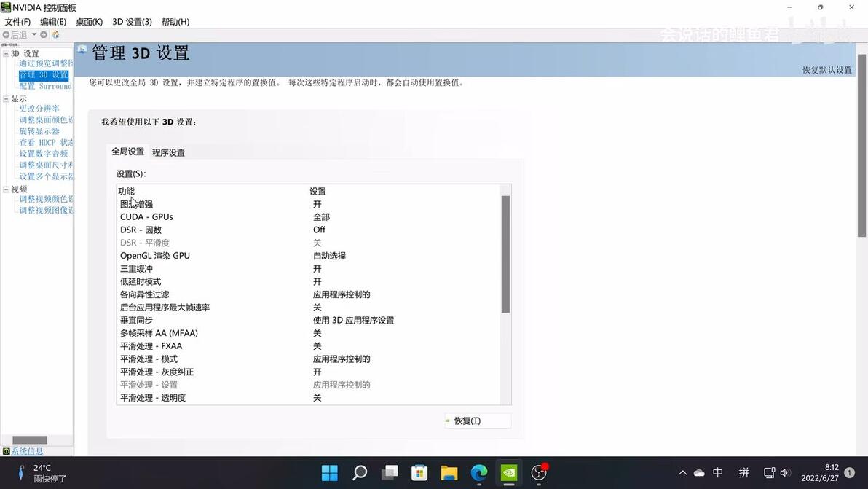Click the recording app icon with red dot
The image size is (868, 489).
539,472
